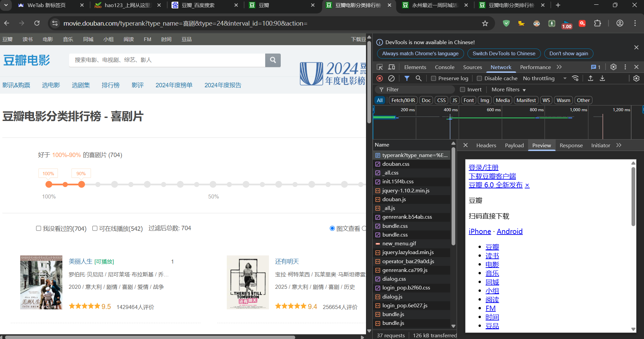Clear the network log
Image resolution: width=644 pixels, height=339 pixels.
pos(391,78)
